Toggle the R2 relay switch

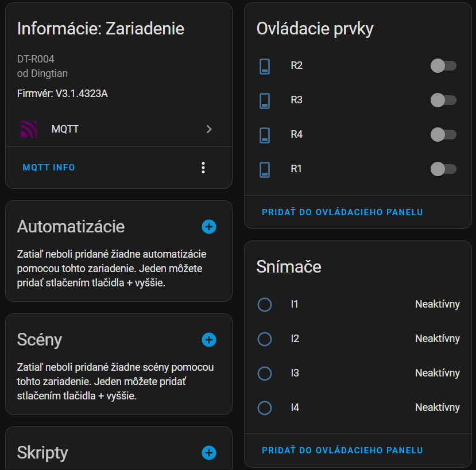(x=443, y=65)
